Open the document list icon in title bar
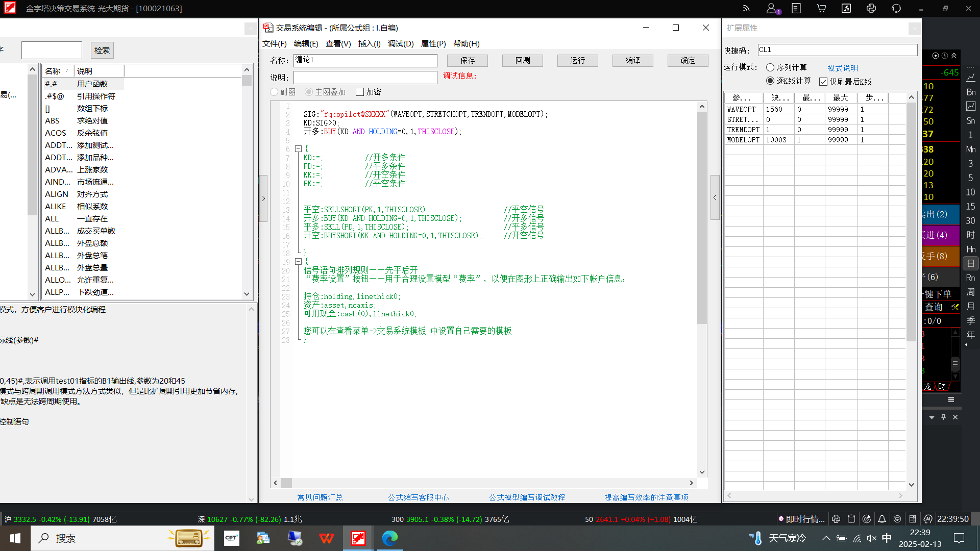The width and height of the screenshot is (980, 551). [796, 8]
